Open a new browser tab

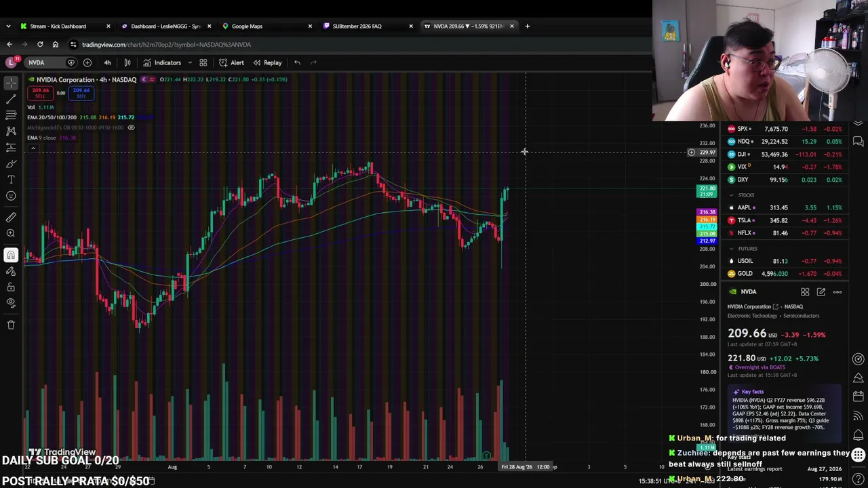(528, 26)
